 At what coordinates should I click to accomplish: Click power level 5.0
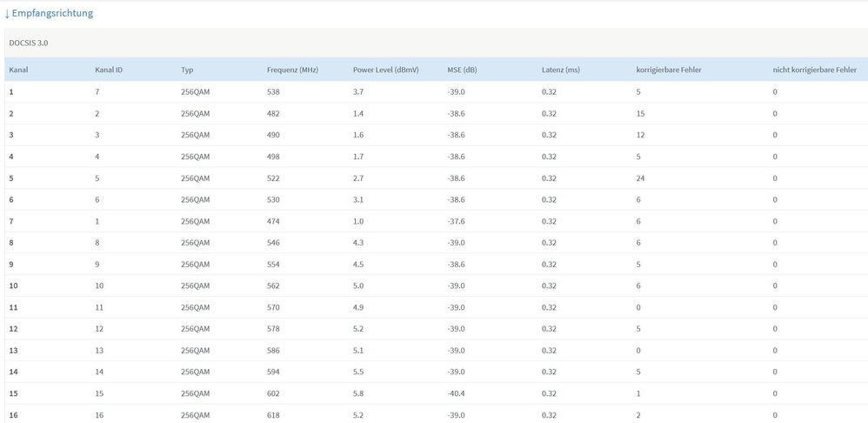358,286
